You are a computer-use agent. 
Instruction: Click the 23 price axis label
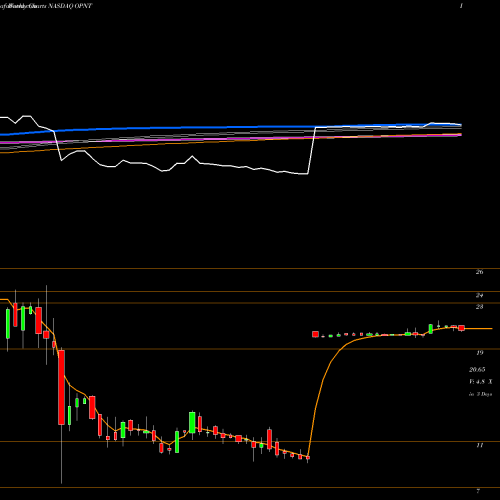point(479,307)
